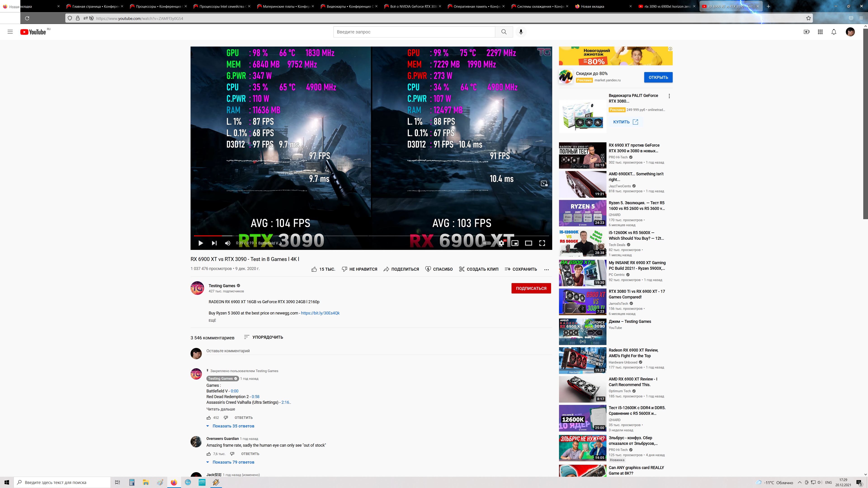Open the account avatar menu
Viewport: 868px width, 488px height.
[x=850, y=32]
